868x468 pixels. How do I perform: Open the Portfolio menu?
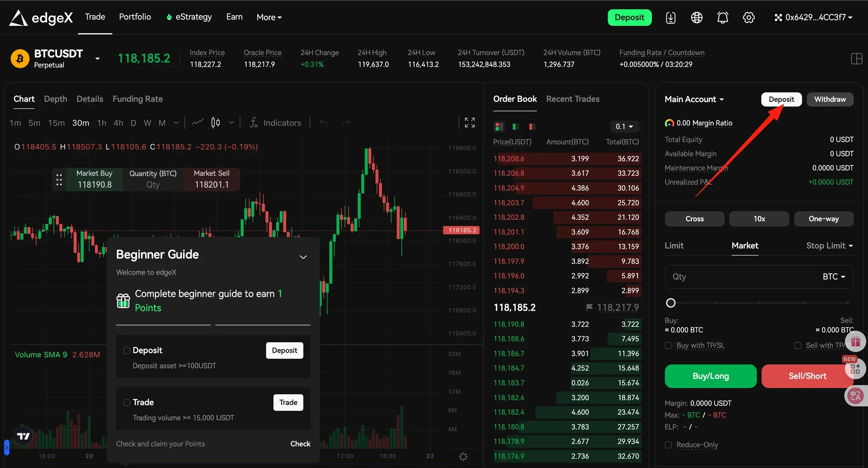(135, 17)
